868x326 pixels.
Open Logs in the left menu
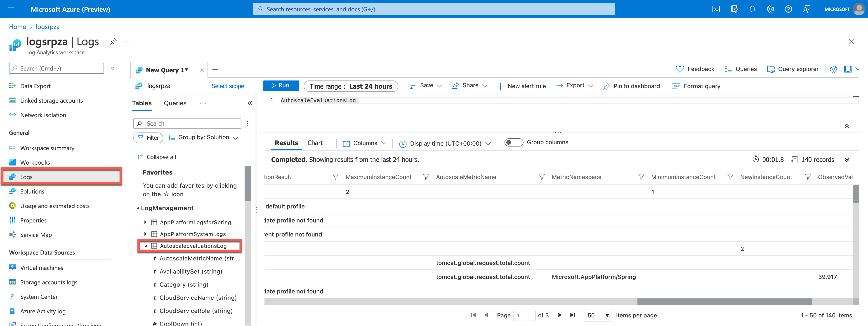coord(61,177)
